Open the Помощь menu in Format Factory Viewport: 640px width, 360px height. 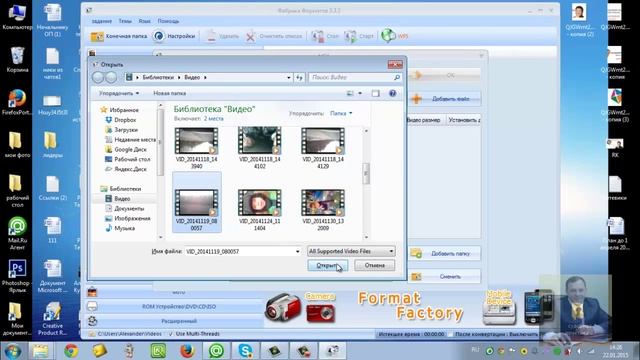point(168,21)
